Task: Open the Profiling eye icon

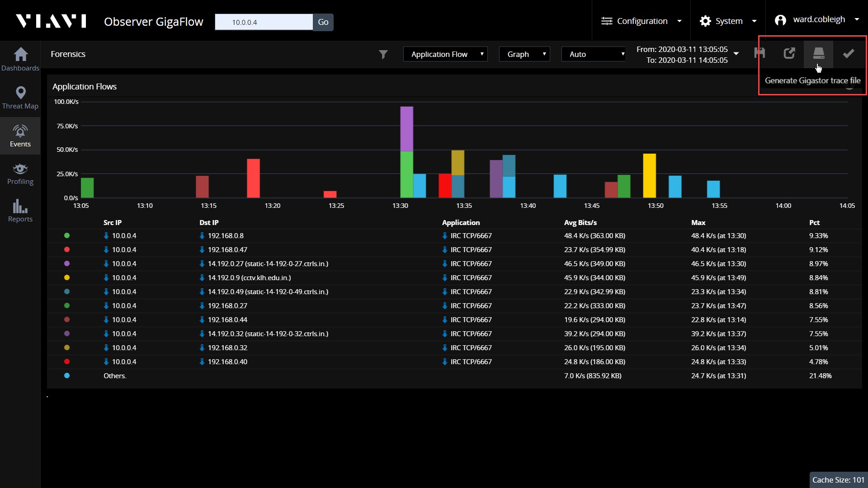Action: point(20,169)
